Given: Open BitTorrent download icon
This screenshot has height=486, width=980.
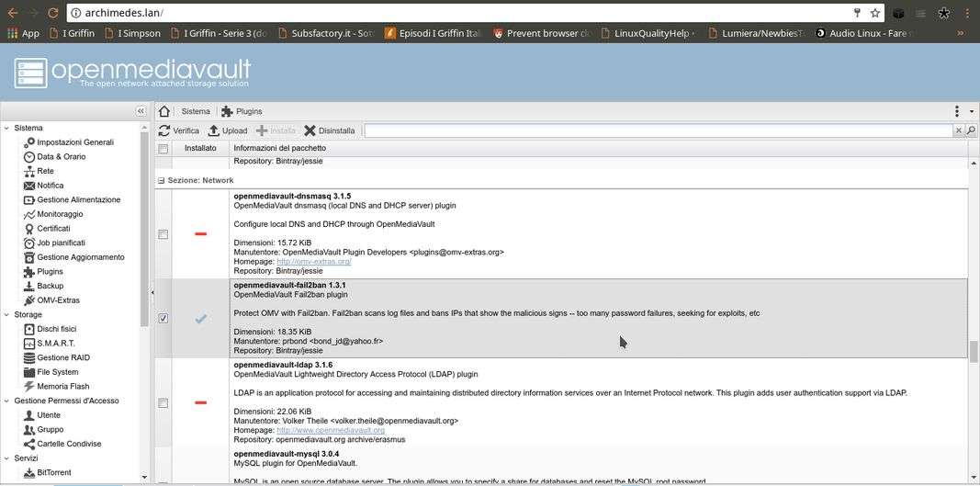Looking at the screenshot, I should point(28,473).
